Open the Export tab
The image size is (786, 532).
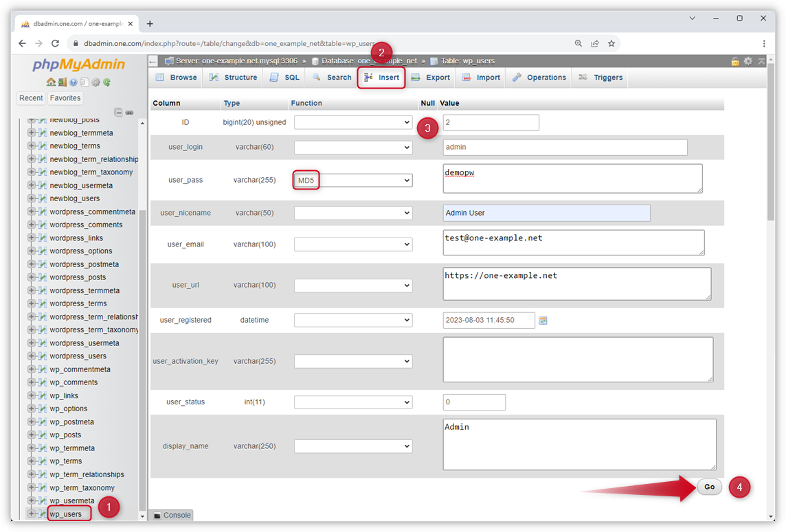point(430,78)
